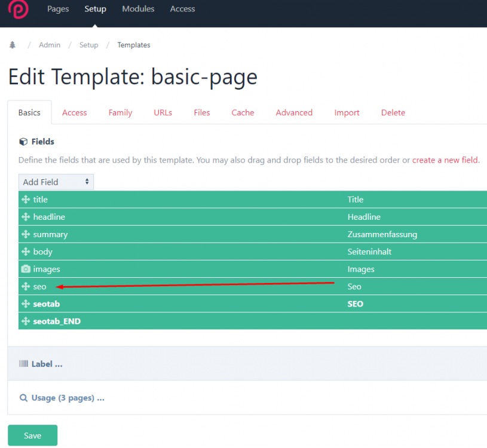The height and width of the screenshot is (448, 487).
Task: Switch to the Access tab
Action: click(74, 113)
